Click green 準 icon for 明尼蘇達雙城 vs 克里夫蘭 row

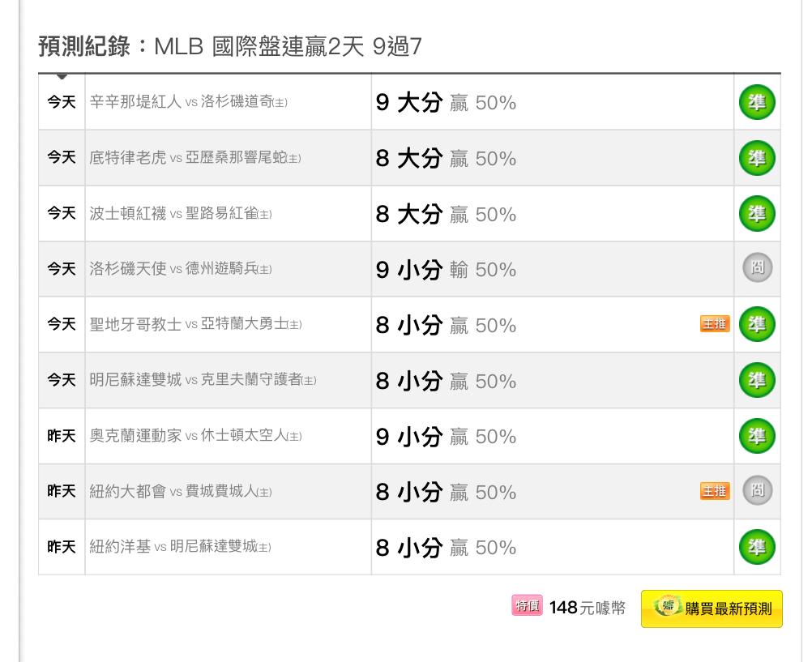coord(757,380)
